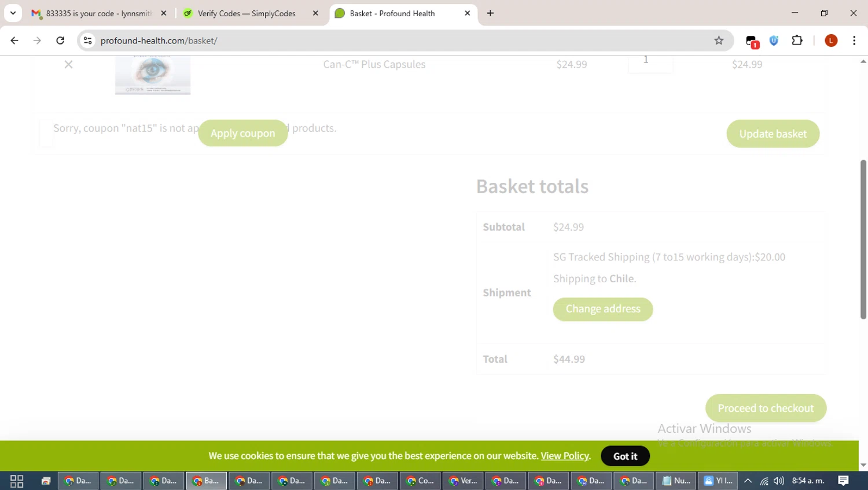Open the network Wi-Fi tray icon
This screenshot has width=868, height=490.
(x=764, y=481)
